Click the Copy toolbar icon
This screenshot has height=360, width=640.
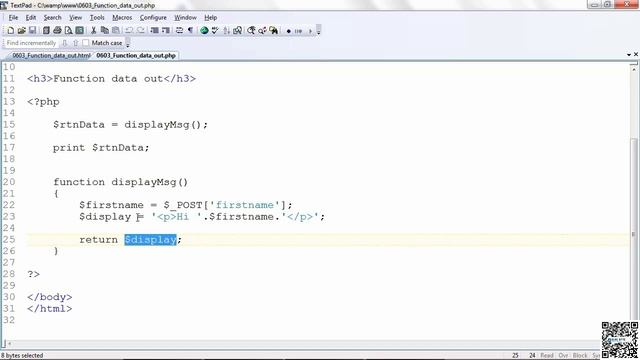click(x=104, y=31)
